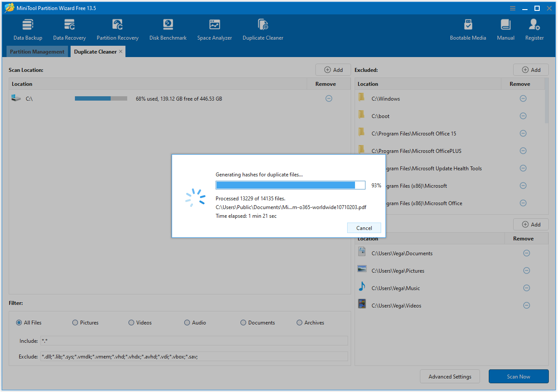Screen dimensions: 558x392
Task: Enable the Documents filter
Action: tap(243, 322)
